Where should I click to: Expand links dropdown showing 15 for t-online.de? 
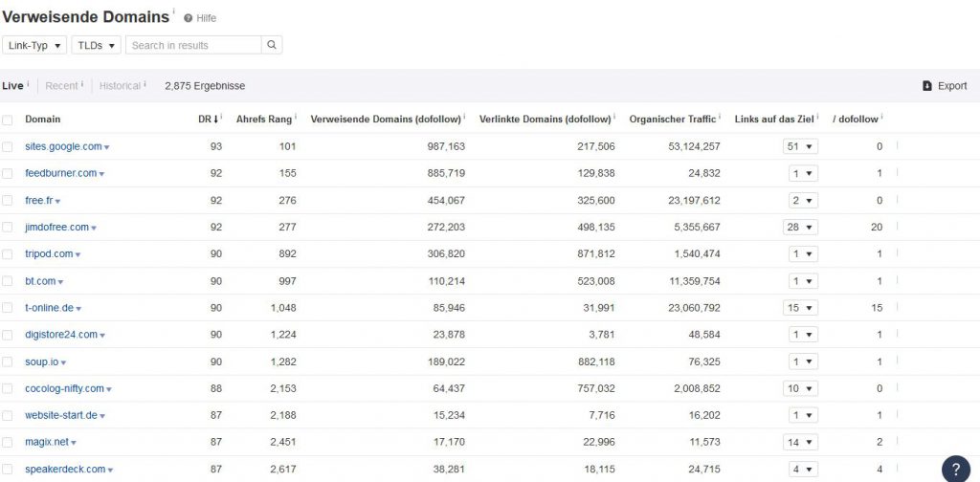800,308
